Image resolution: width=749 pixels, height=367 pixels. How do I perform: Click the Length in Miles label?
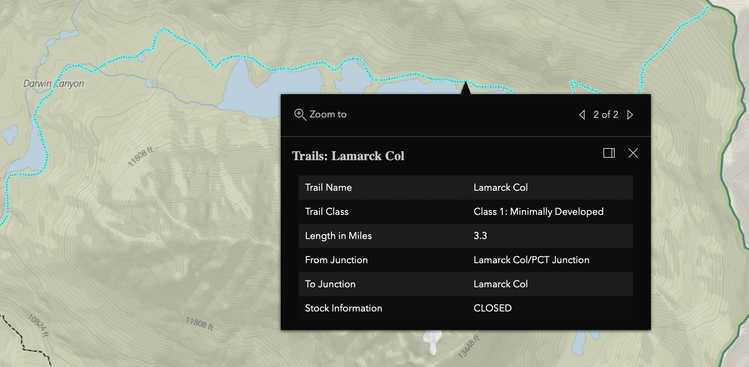(x=338, y=236)
